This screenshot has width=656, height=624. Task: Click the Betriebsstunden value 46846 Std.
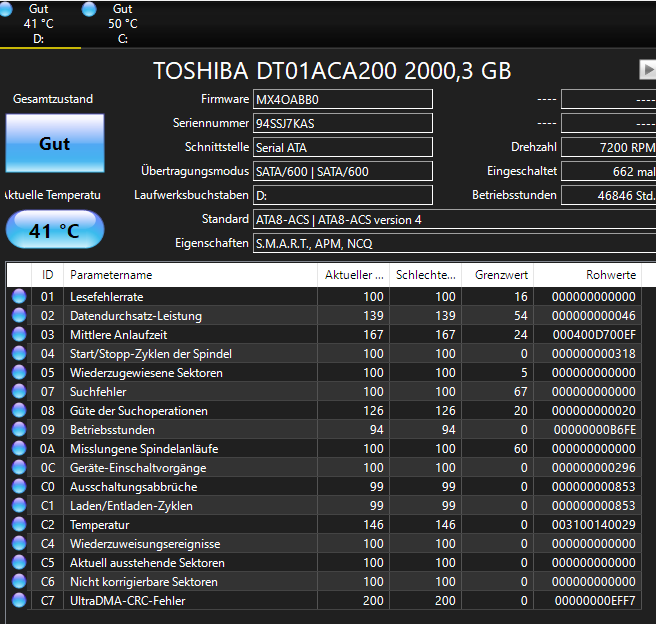pos(609,195)
